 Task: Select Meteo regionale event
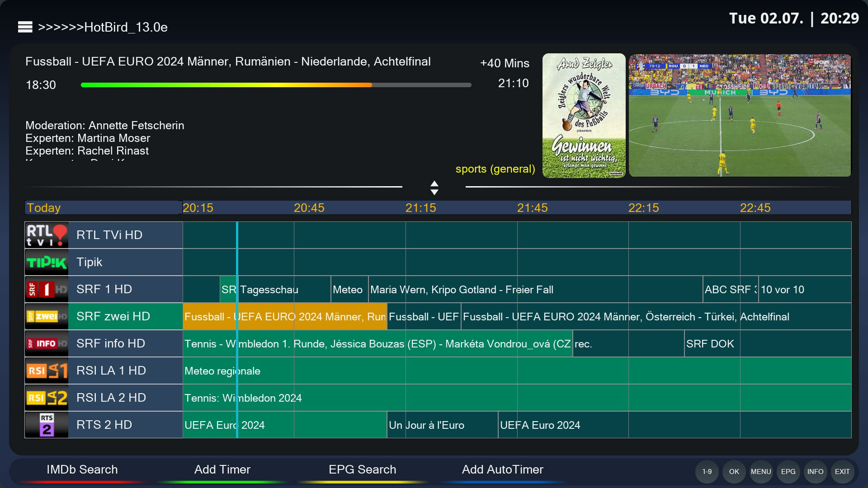(x=517, y=371)
